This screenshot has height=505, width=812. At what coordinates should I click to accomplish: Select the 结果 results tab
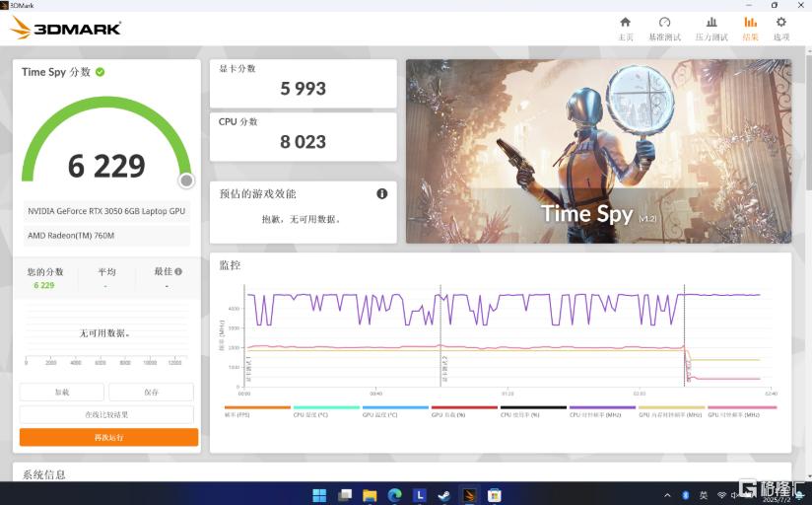click(750, 29)
